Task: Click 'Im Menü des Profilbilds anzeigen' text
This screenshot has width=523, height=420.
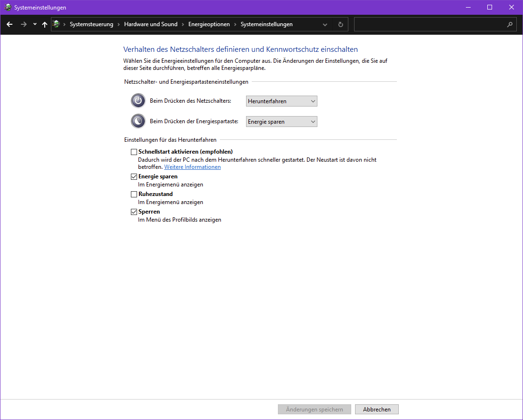Action: tap(180, 220)
